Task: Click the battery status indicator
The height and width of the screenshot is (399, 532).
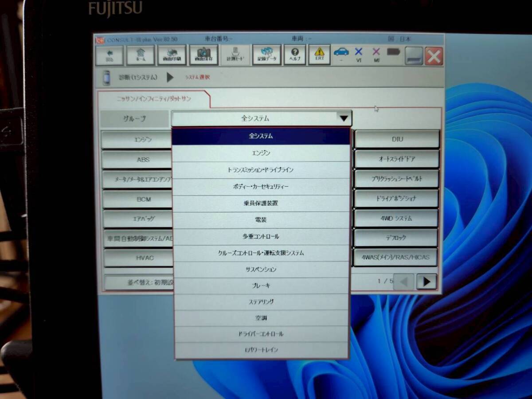Action: pos(394,52)
